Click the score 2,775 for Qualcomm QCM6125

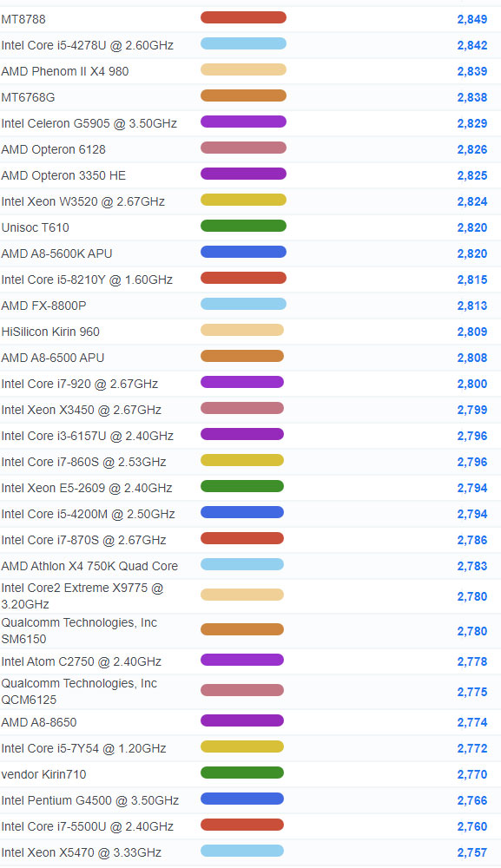pyautogui.click(x=472, y=692)
